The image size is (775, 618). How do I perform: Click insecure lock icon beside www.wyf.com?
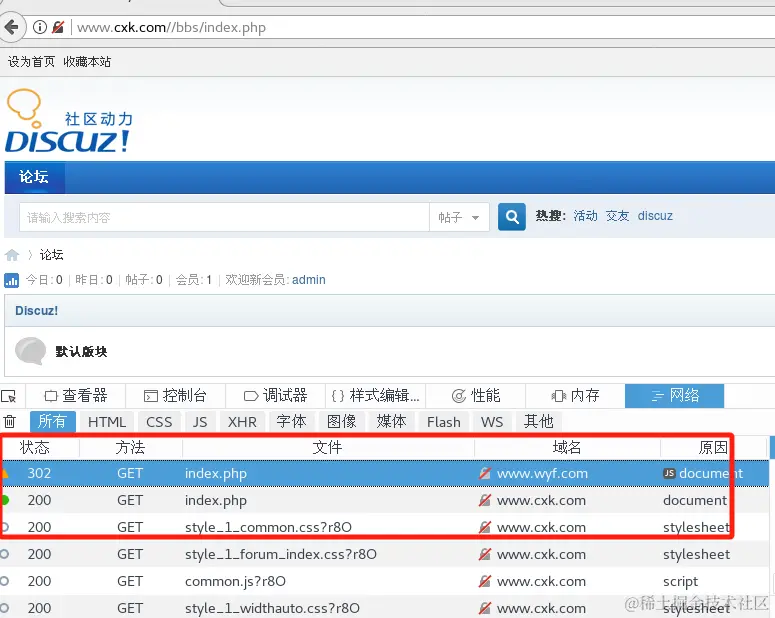[485, 474]
